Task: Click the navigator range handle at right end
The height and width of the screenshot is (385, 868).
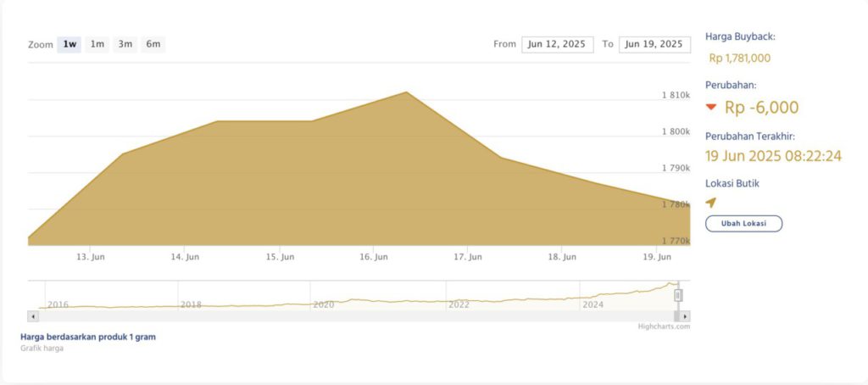Action: click(x=678, y=295)
